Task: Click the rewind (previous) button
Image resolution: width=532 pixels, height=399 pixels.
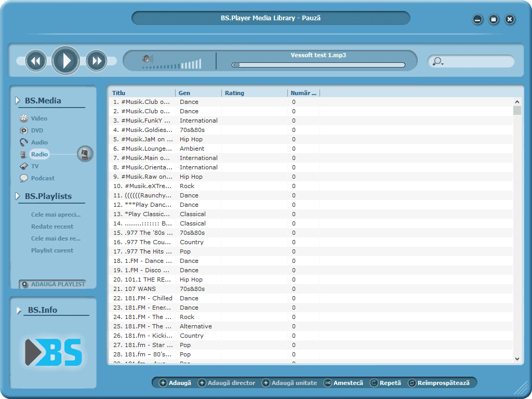Action: tap(36, 61)
